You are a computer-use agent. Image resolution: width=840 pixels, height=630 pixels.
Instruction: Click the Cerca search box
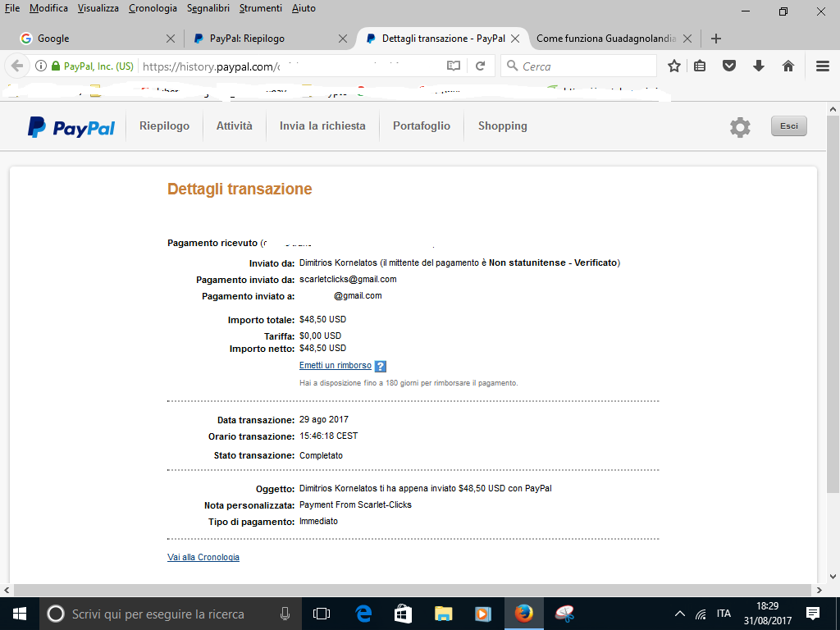pos(579,66)
